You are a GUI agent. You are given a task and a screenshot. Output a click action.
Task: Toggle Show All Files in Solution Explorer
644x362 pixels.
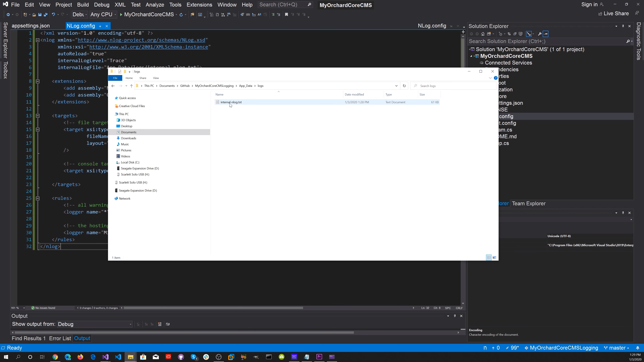click(x=521, y=34)
